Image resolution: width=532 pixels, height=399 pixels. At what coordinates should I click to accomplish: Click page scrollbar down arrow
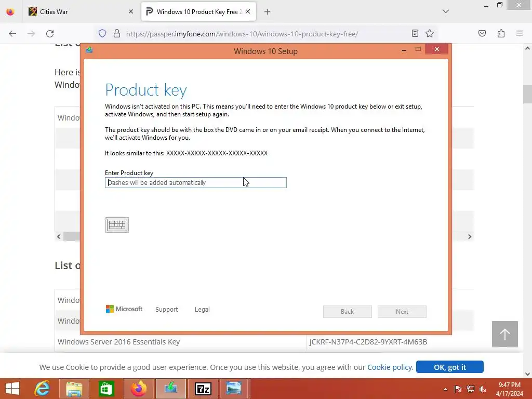click(x=527, y=374)
